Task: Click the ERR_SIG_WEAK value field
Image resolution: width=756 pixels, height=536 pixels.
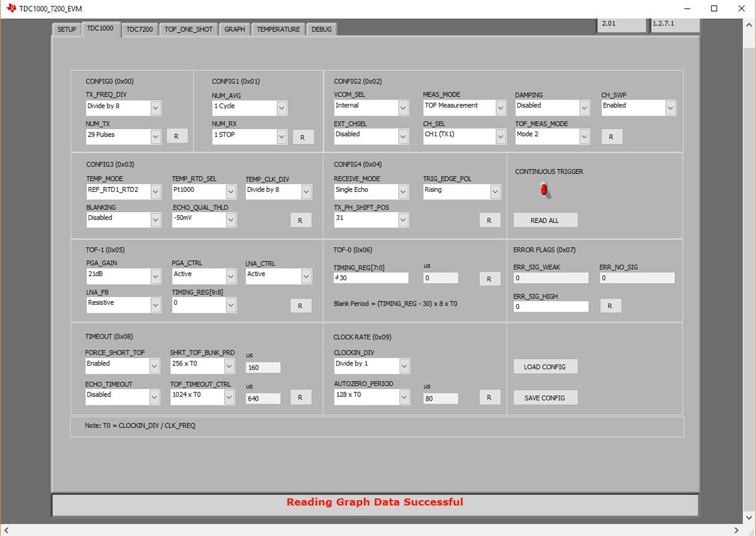Action: click(x=551, y=278)
